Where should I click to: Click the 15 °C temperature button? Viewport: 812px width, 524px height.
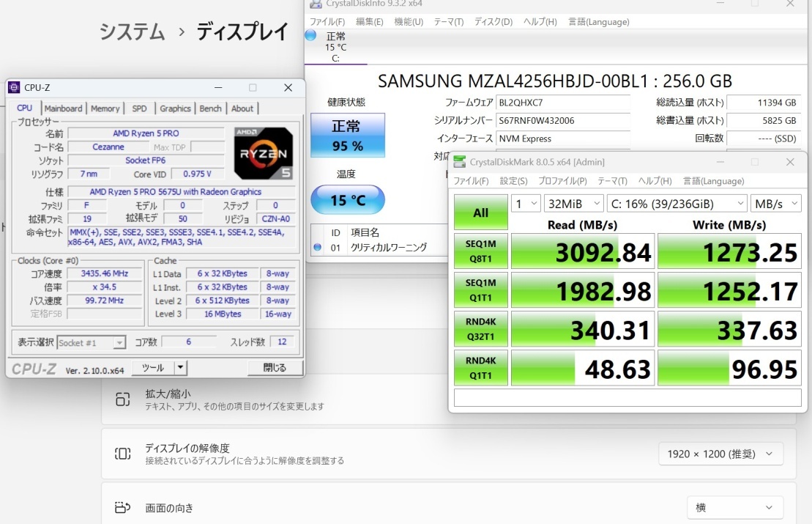point(348,199)
